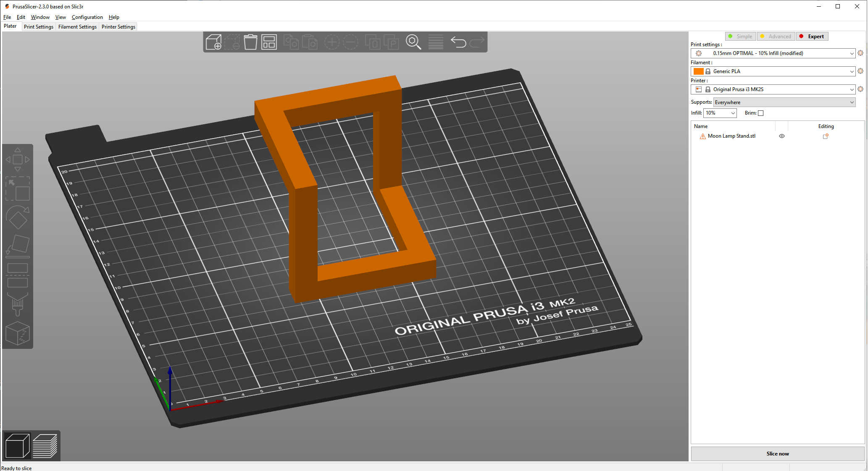Image resolution: width=868 pixels, height=471 pixels.
Task: Click the Advanced mode button
Action: (x=776, y=37)
